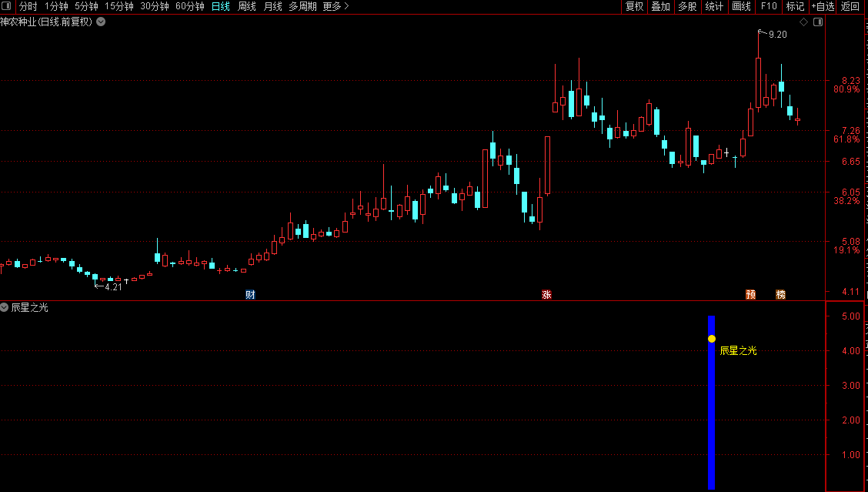Click the 5.00 indicator axis label

pos(851,316)
